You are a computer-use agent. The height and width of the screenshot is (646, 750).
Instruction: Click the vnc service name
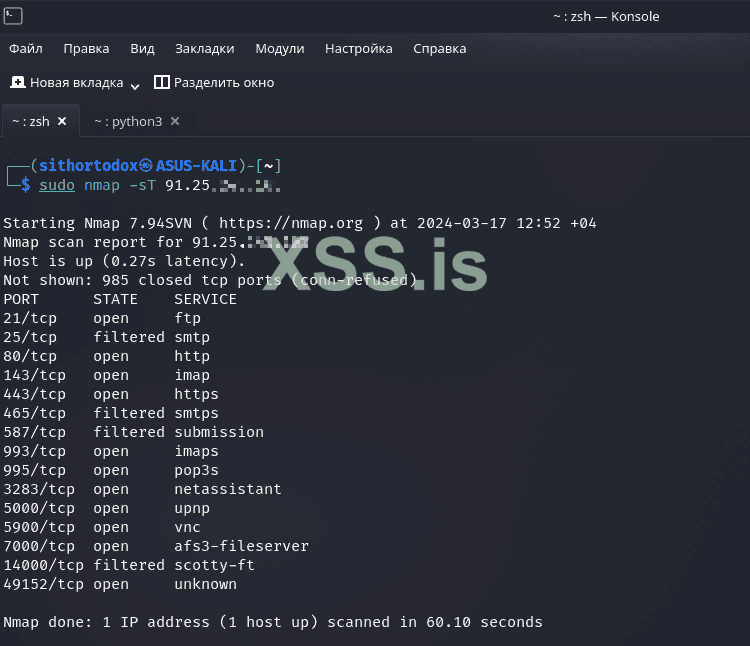coord(188,527)
